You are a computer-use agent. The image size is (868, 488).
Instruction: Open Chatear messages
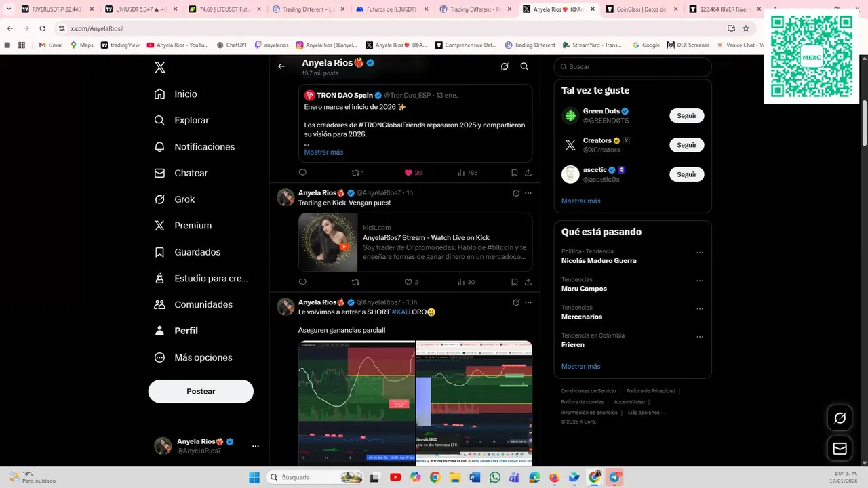click(x=180, y=173)
